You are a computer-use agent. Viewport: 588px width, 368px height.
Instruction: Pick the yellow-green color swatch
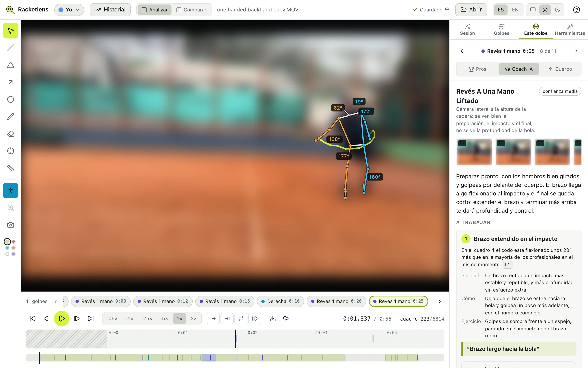pyautogui.click(x=7, y=242)
